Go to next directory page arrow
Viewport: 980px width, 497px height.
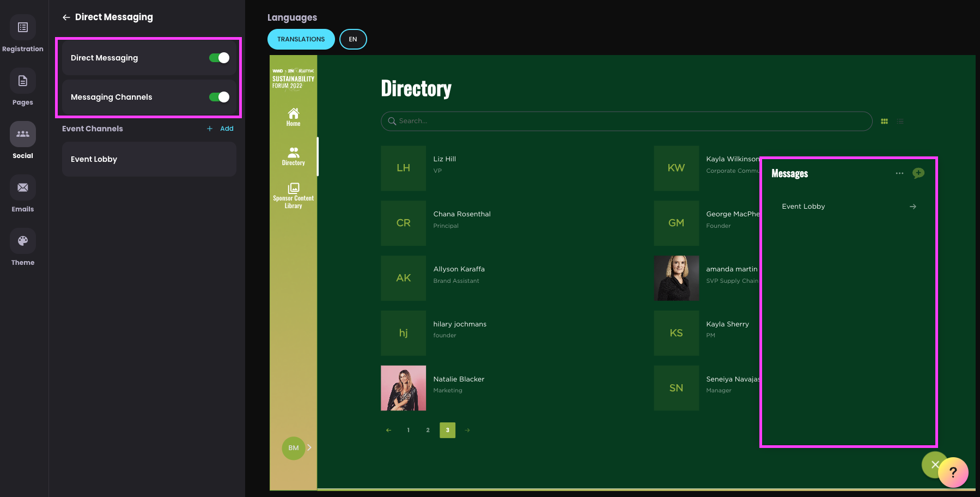(x=467, y=431)
